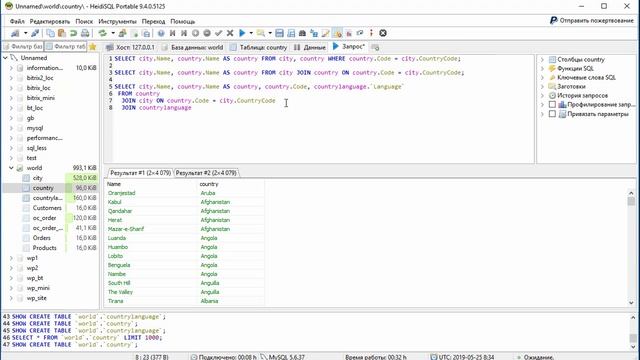
Task: Expand Столбцы country helper node
Action: coord(542,60)
